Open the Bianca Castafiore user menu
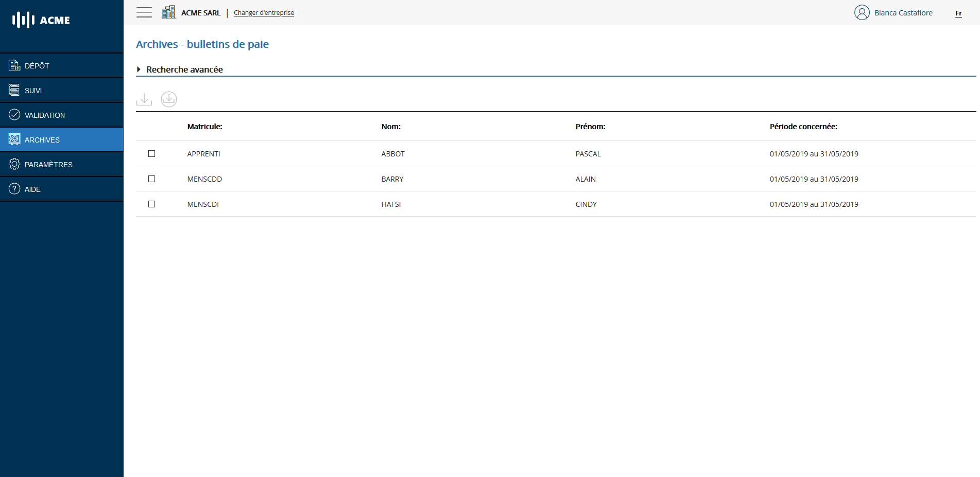Viewport: 980px width, 477px height. tap(903, 13)
